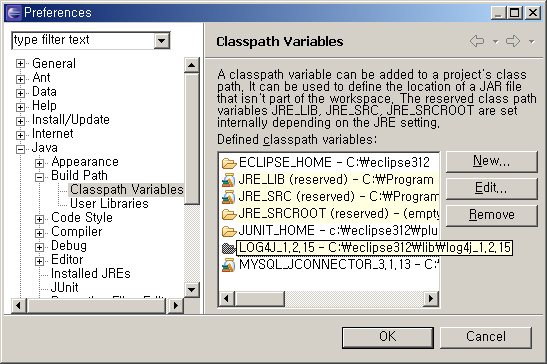Click variables list scroll right arrow
This screenshot has height=364, width=547.
pyautogui.click(x=431, y=299)
